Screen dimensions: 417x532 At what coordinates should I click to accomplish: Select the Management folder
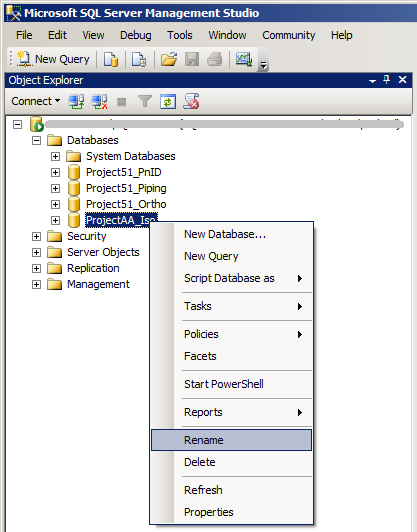tap(98, 284)
